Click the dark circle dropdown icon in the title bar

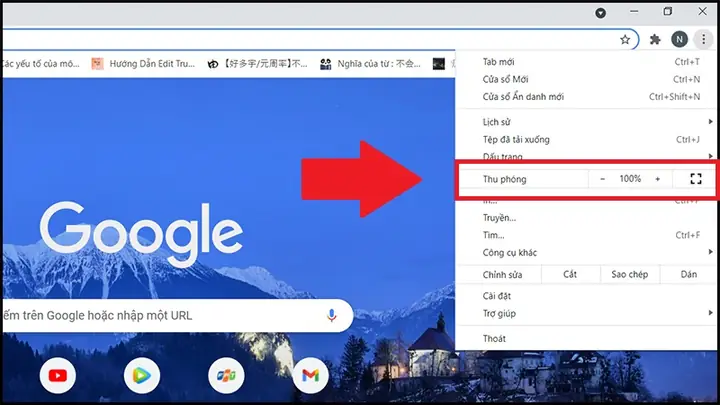[601, 13]
